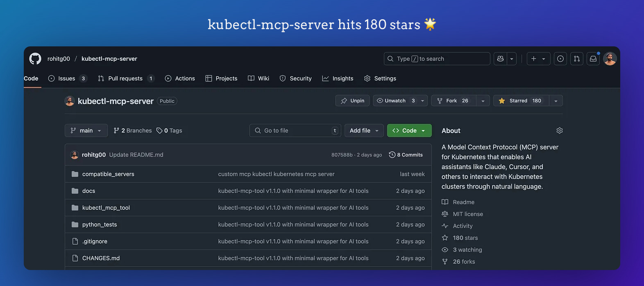Viewport: 644px width, 286px height.
Task: Click the folder icon beside python_tests
Action: pyautogui.click(x=75, y=224)
